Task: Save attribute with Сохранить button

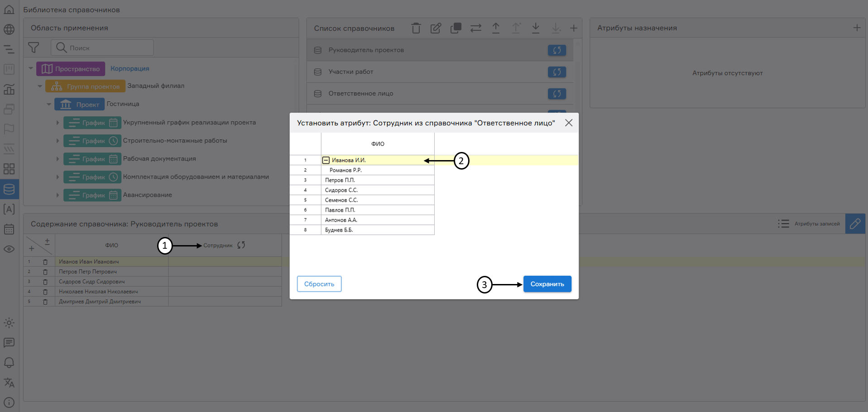Action: click(x=547, y=284)
